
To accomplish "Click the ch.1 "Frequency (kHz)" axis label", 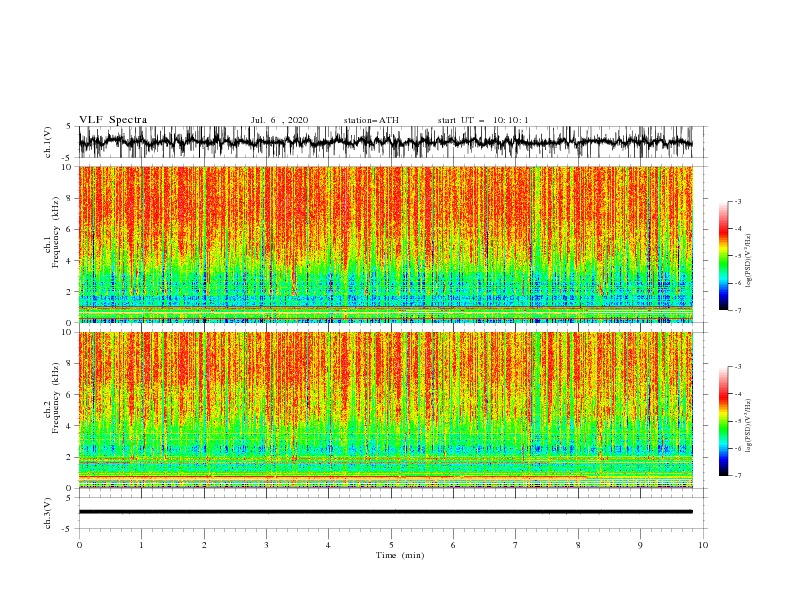I will (x=56, y=232).
